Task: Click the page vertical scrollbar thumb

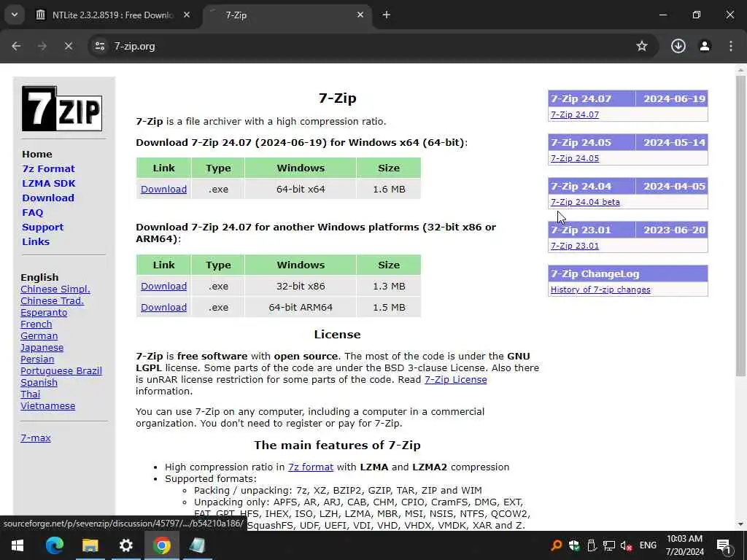Action: pyautogui.click(x=740, y=225)
